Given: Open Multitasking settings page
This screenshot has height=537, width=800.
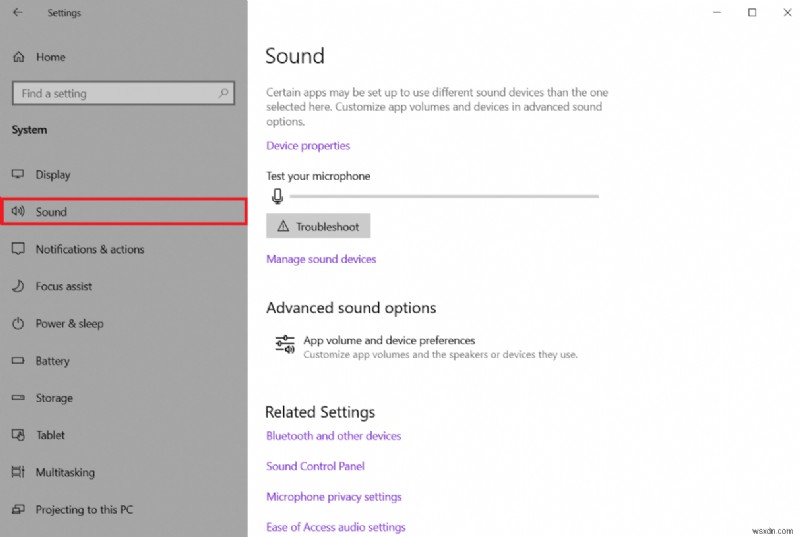Looking at the screenshot, I should tap(124, 472).
